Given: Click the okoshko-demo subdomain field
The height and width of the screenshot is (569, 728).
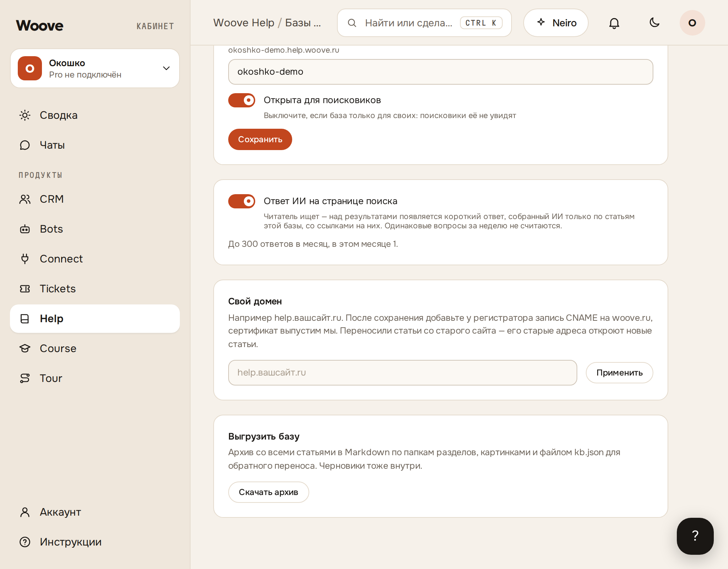Looking at the screenshot, I should click(x=441, y=72).
